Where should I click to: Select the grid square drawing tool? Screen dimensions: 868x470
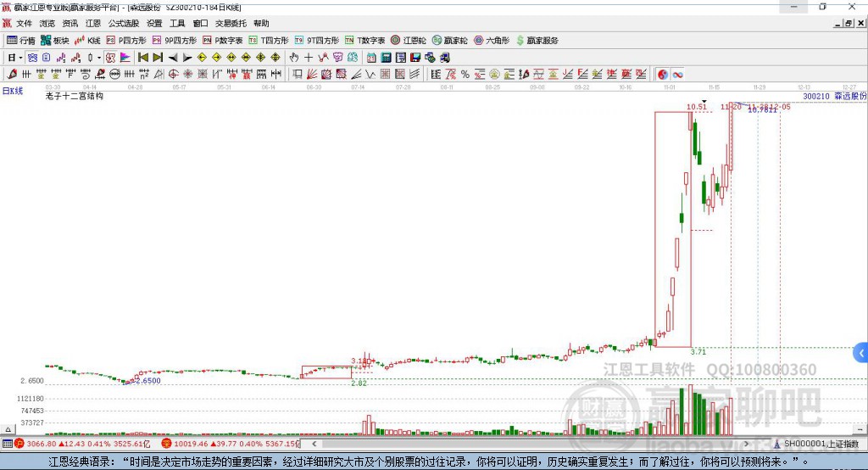click(386, 75)
